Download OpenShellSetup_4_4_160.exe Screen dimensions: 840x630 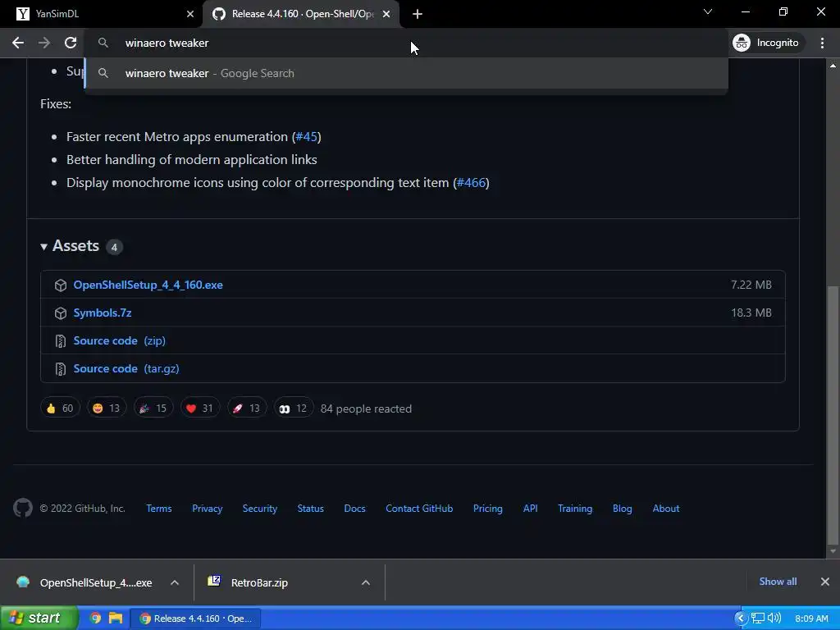pyautogui.click(x=148, y=285)
